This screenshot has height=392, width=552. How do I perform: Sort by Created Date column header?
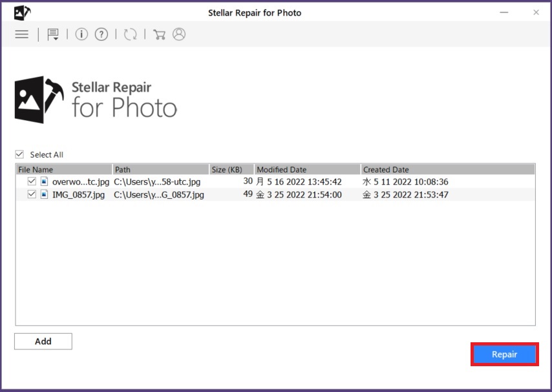pos(448,169)
